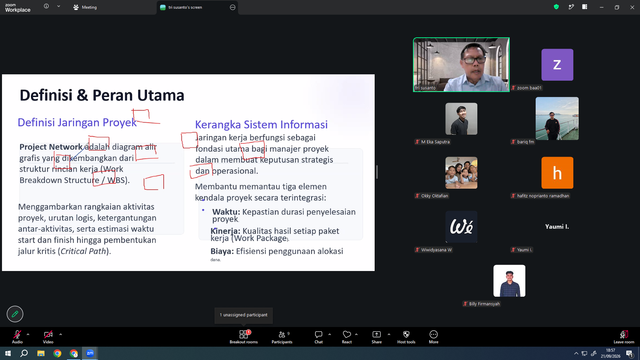Viewport: 640px width, 360px height.
Task: Click the 'Biaya:' bullet text
Action: (222, 251)
